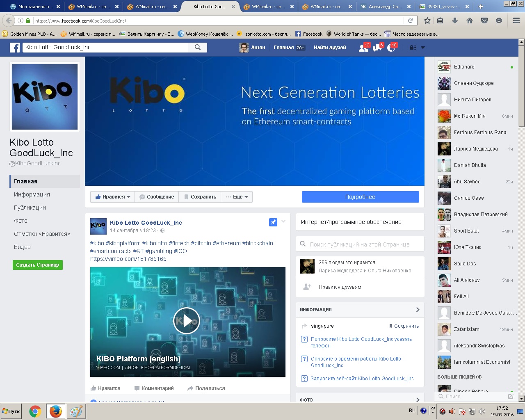Screen dimensions: 525x420
Task: Play the KIBO Platform video
Action: (x=187, y=321)
